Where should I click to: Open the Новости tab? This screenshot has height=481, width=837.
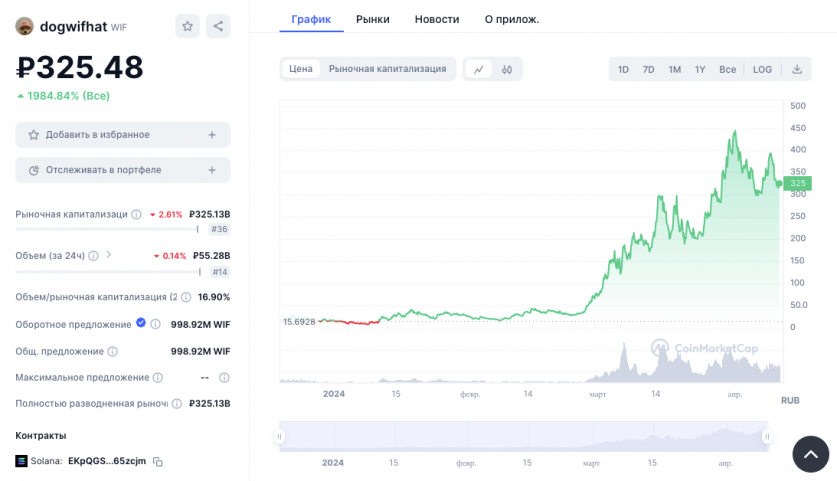pos(437,19)
